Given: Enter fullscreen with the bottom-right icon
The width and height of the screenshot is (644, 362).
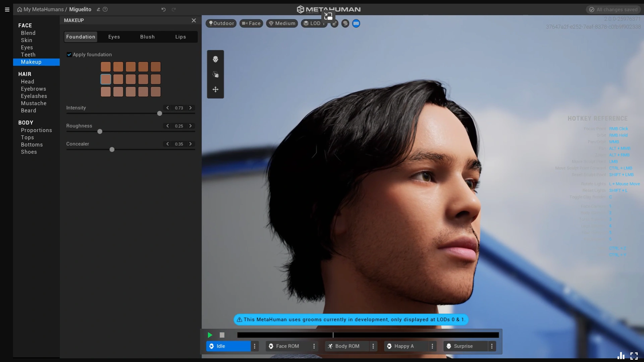Looking at the screenshot, I should point(634,356).
